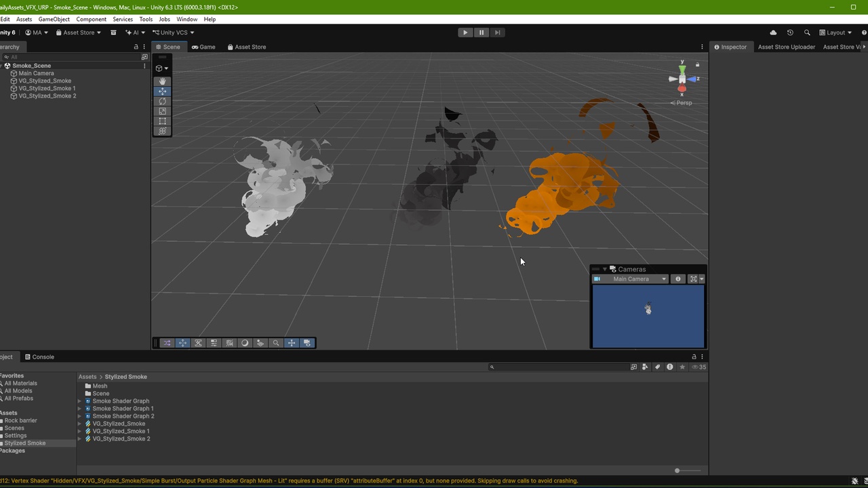Click the Pause button
This screenshot has width=868, height=488.
(481, 33)
